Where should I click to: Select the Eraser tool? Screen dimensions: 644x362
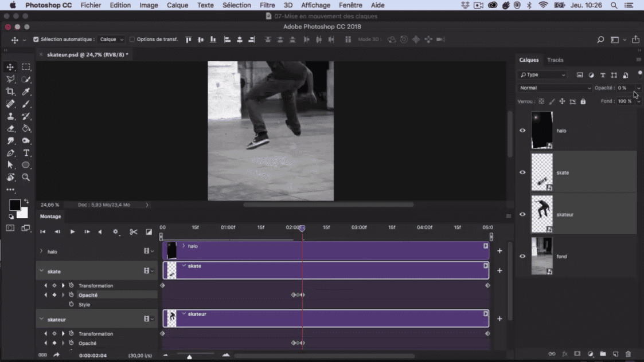point(10,129)
